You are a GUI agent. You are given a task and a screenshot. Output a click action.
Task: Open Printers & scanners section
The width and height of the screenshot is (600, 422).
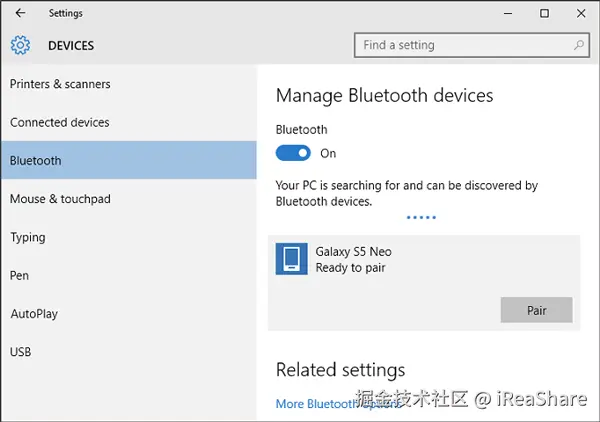point(60,84)
